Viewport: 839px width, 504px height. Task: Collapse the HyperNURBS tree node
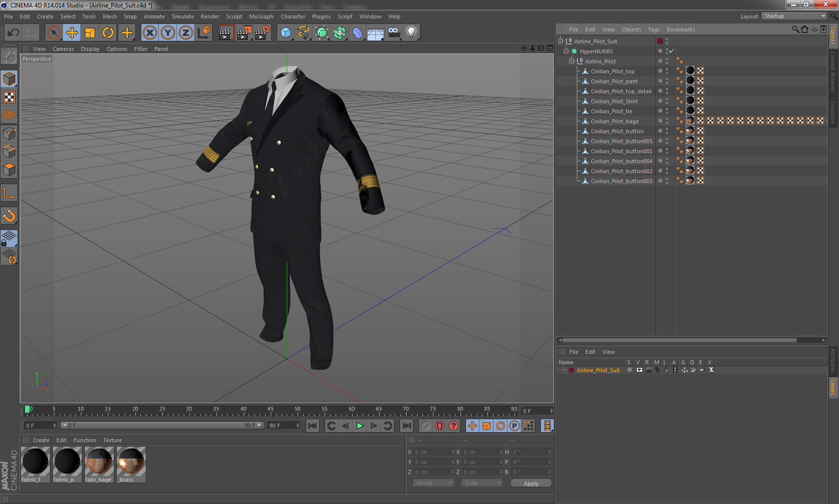tap(566, 51)
